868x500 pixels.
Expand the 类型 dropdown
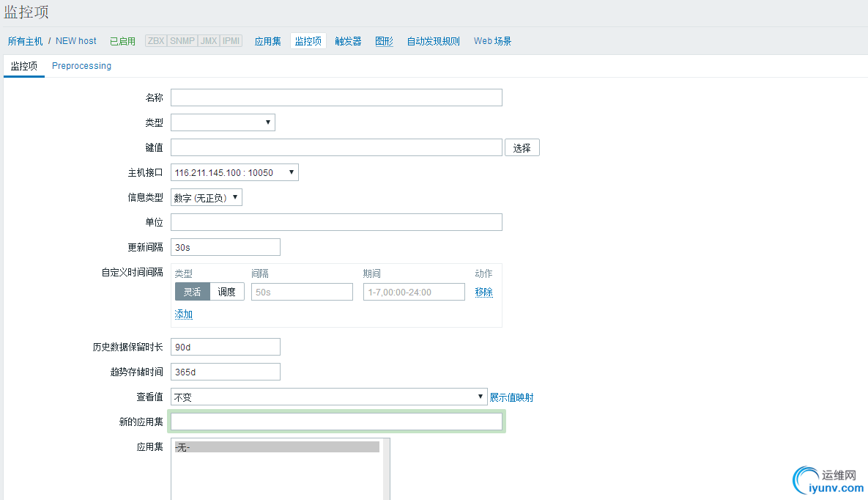pyautogui.click(x=223, y=122)
